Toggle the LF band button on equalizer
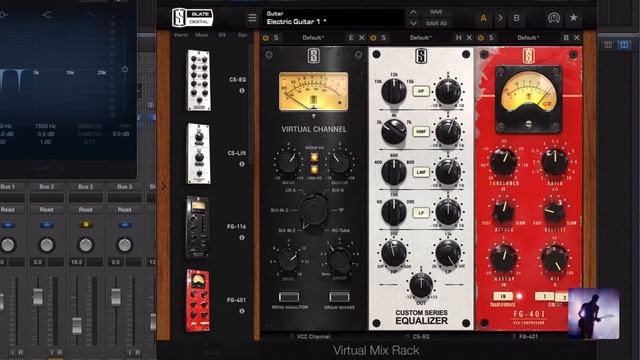This screenshot has width=640, height=360. (421, 213)
